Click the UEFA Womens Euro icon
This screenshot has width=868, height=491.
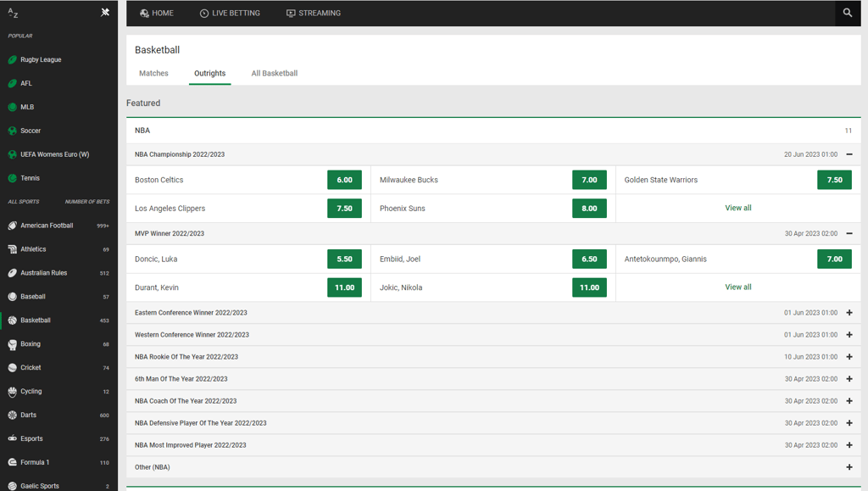(x=12, y=154)
